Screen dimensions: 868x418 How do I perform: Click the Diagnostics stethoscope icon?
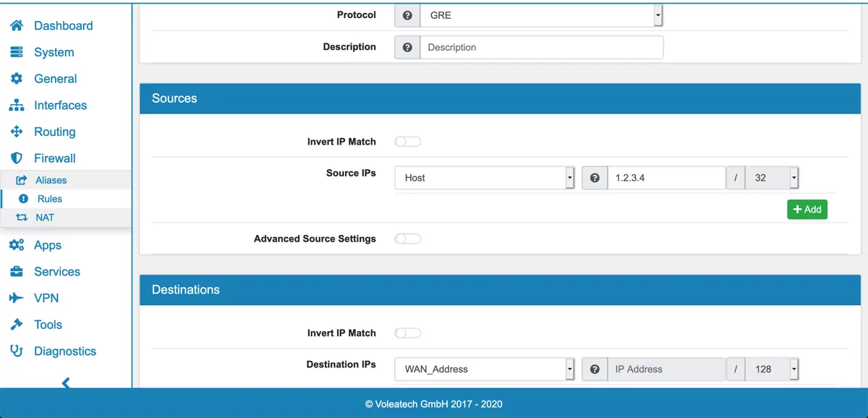pos(16,351)
